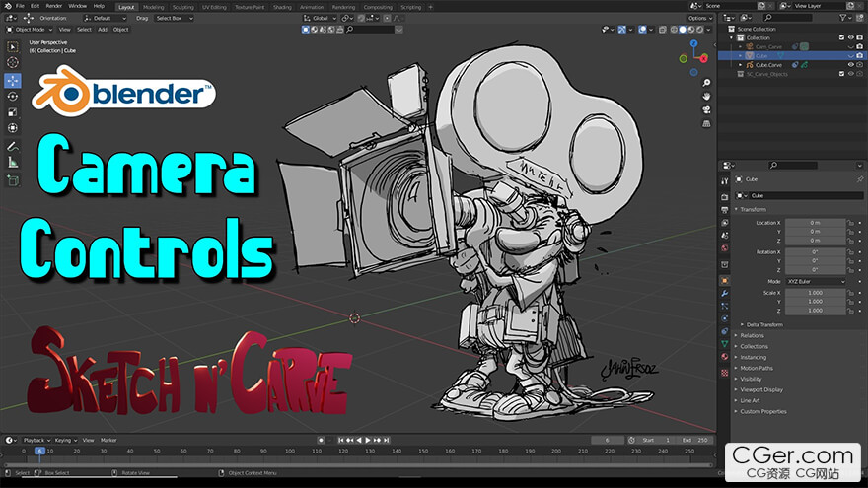The height and width of the screenshot is (488, 868).
Task: Open the viewport Options dropdown
Action: click(x=700, y=19)
